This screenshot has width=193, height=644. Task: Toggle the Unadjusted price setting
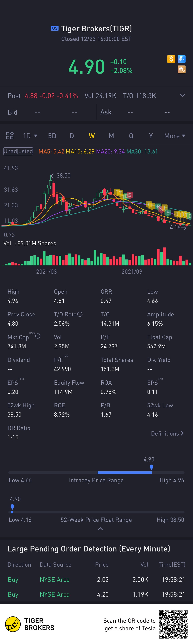coord(18,151)
